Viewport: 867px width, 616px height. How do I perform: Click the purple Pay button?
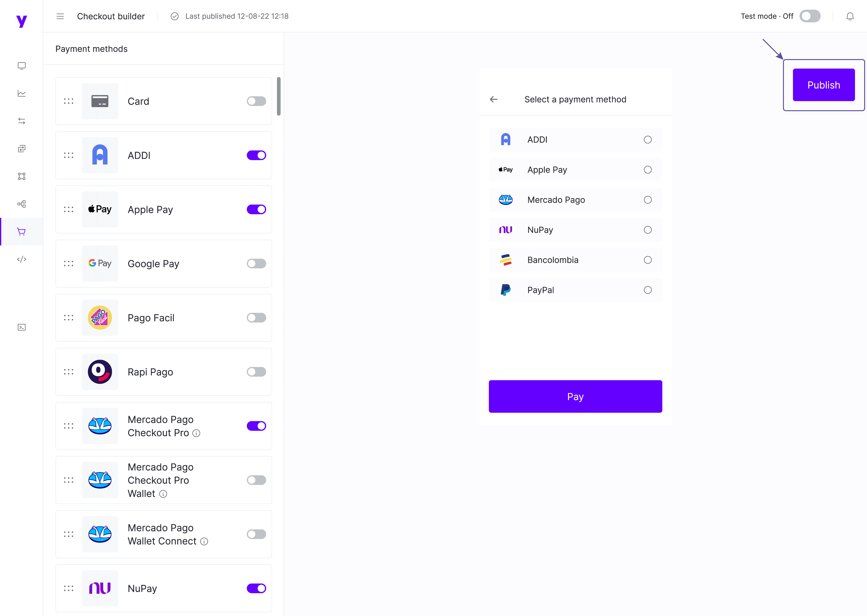[x=575, y=396]
